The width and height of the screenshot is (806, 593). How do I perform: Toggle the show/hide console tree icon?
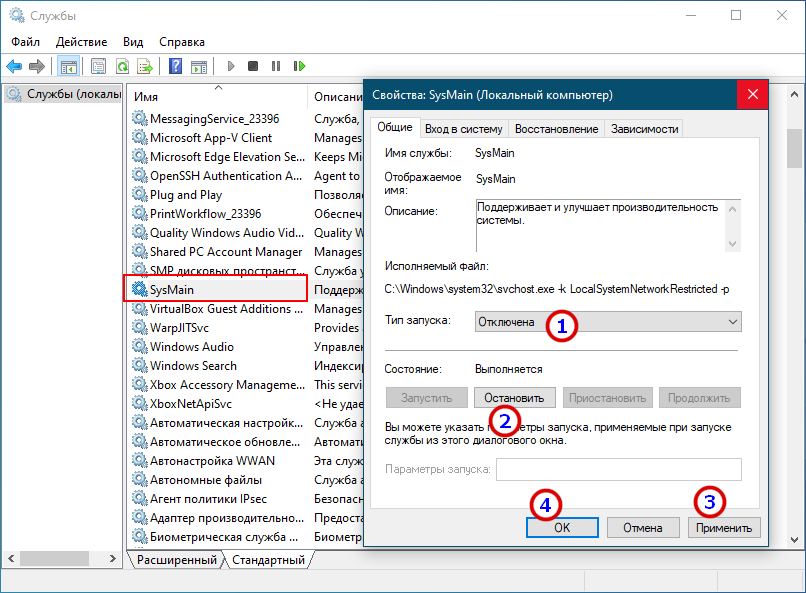click(68, 67)
